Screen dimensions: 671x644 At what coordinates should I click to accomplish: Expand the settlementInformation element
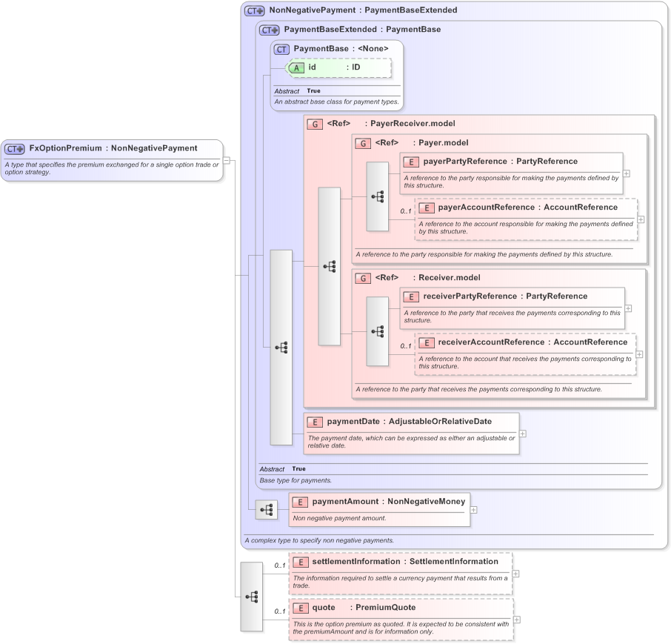tap(516, 574)
